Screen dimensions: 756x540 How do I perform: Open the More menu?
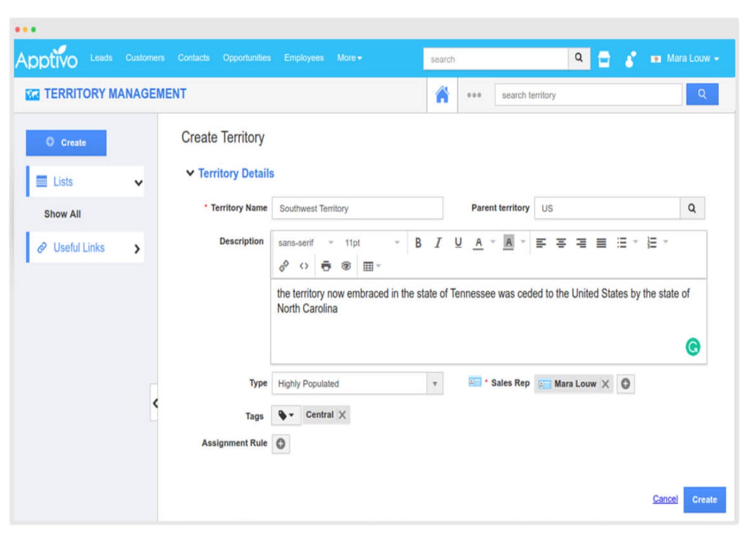click(x=349, y=58)
